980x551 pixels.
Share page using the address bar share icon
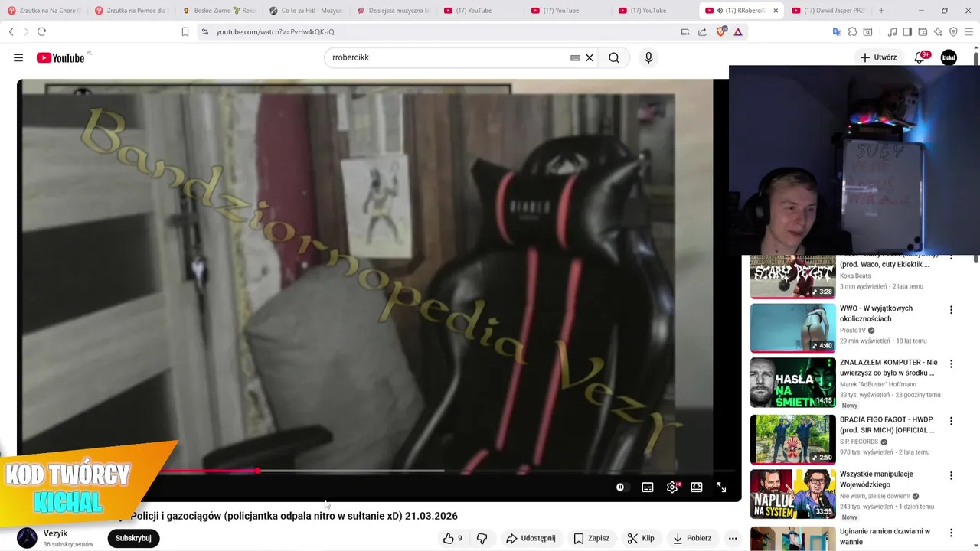[702, 31]
